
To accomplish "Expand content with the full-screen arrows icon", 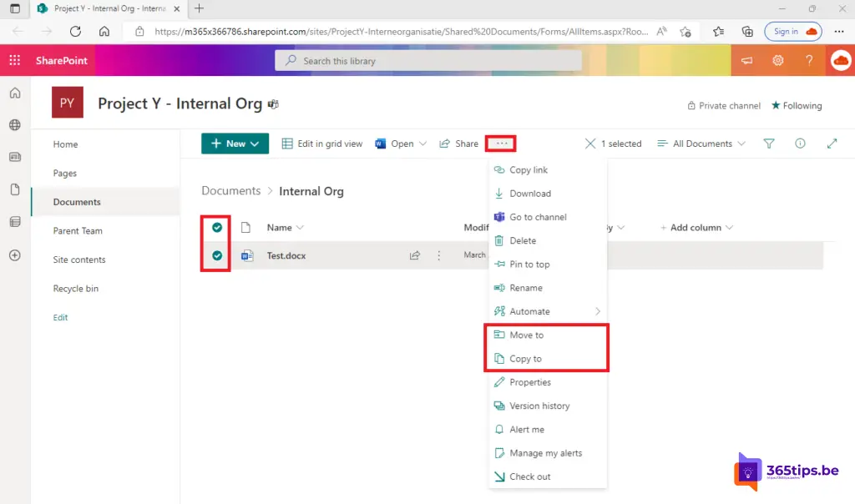I will coord(832,144).
